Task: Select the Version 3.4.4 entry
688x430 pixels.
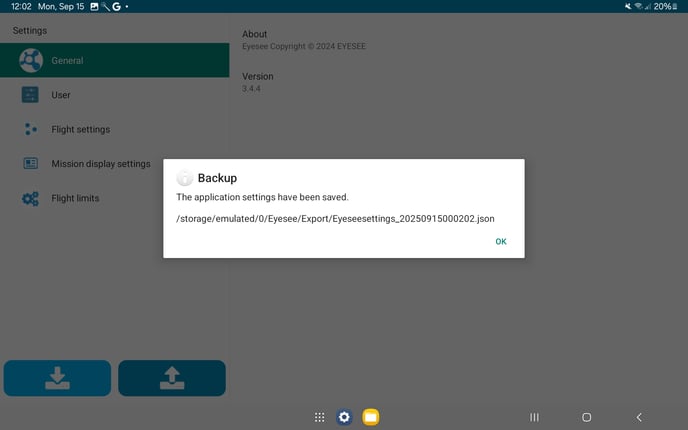Action: tap(258, 82)
